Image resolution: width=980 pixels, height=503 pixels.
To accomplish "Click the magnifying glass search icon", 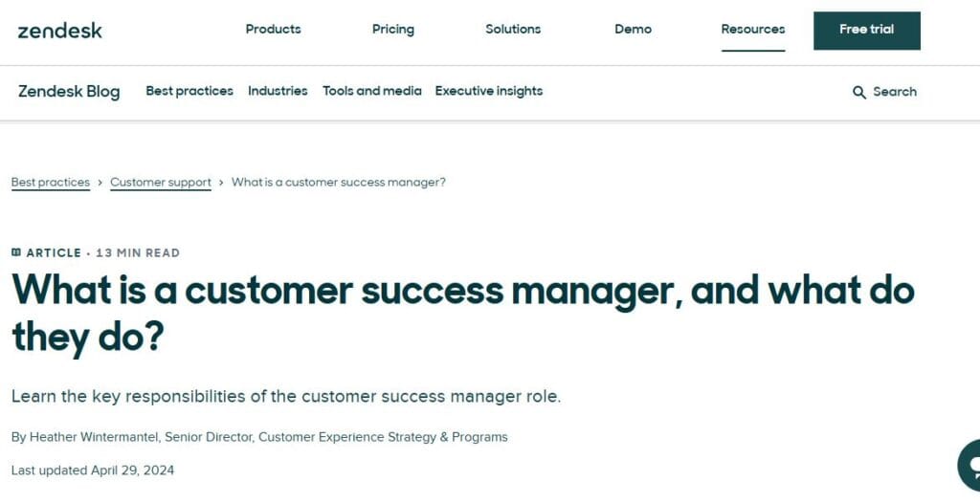I will click(859, 92).
